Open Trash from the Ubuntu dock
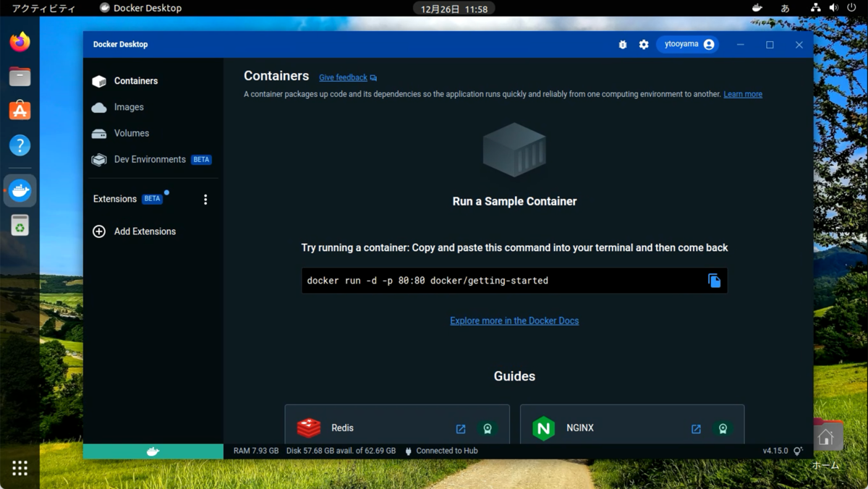This screenshot has height=489, width=868. (20, 226)
